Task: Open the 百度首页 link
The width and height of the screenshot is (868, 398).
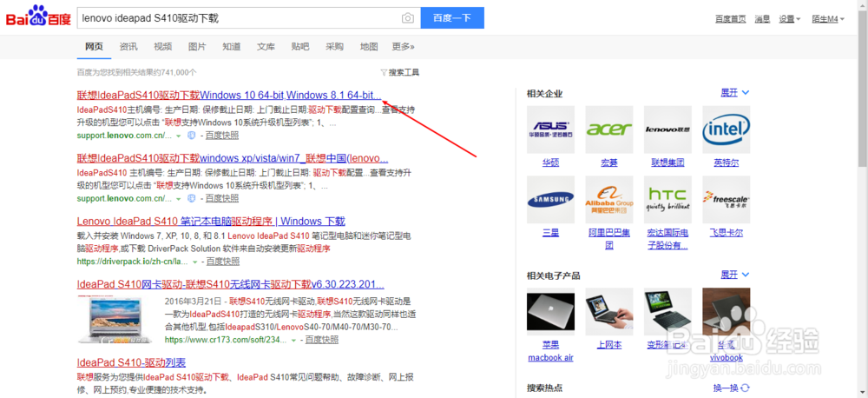Action: (730, 19)
